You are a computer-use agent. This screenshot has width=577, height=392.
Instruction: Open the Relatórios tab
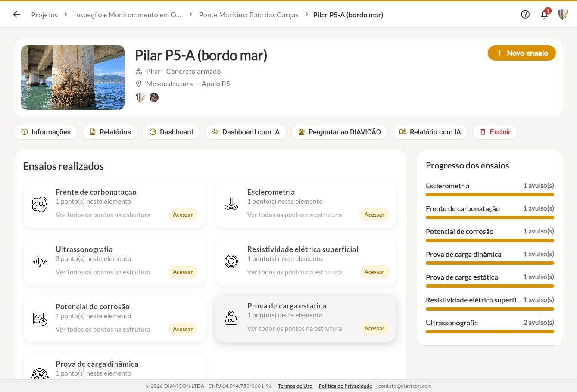(110, 132)
